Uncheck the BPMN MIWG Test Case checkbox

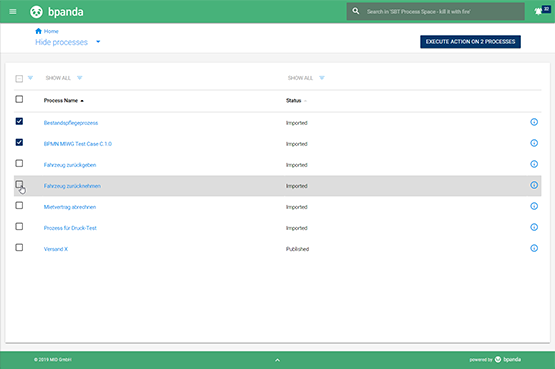tap(19, 142)
